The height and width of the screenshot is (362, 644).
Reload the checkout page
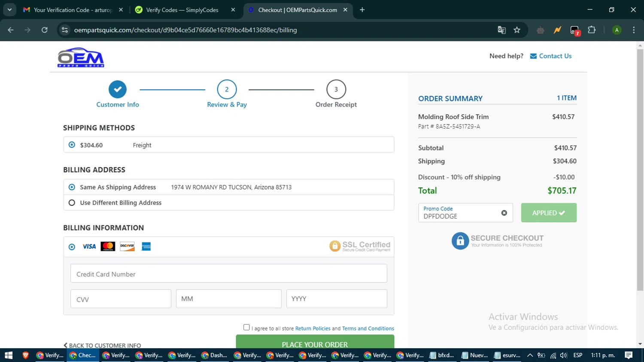(45, 30)
